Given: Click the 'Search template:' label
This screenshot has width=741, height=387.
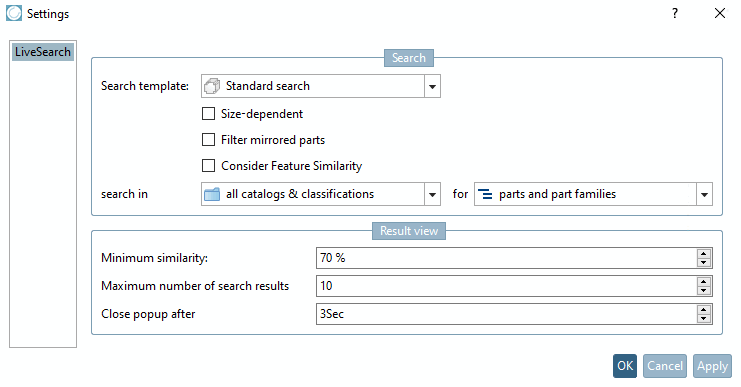Looking at the screenshot, I should tap(145, 86).
